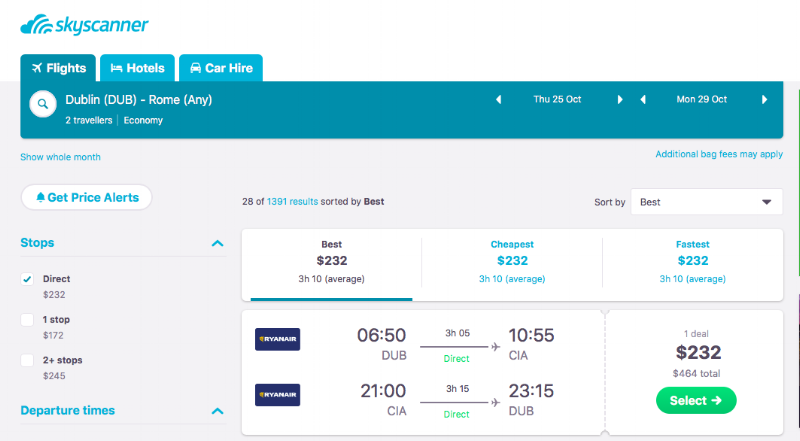Click the 10:55 CIA arrival time
Screen dimensions: 800x441
pos(531,335)
